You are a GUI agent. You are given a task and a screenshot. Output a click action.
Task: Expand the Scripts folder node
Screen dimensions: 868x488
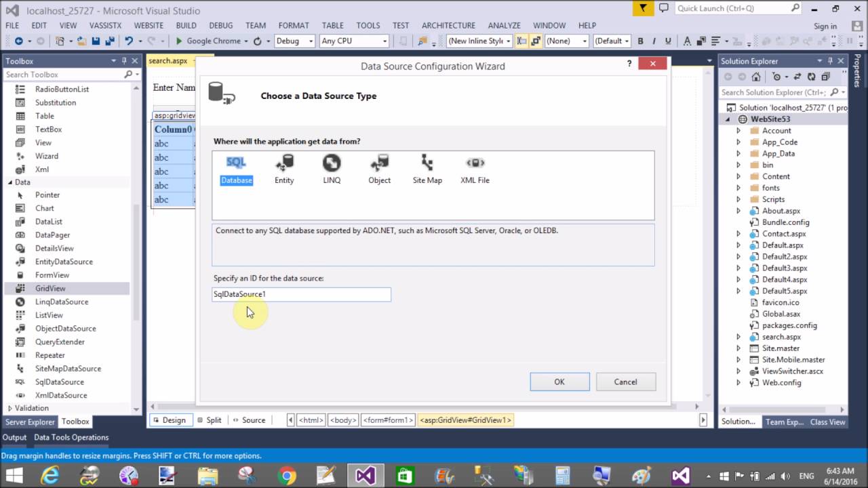tap(738, 199)
